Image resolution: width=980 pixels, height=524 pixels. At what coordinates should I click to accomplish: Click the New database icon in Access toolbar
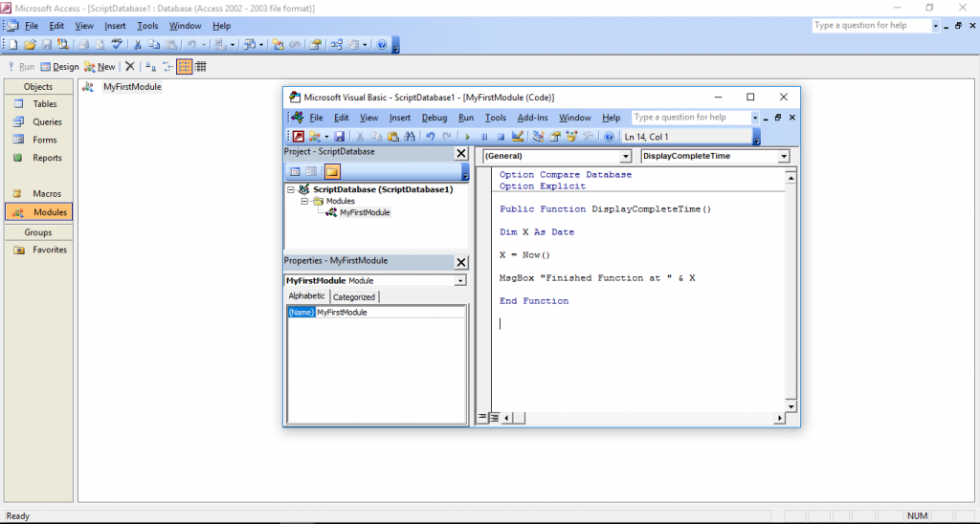13,44
